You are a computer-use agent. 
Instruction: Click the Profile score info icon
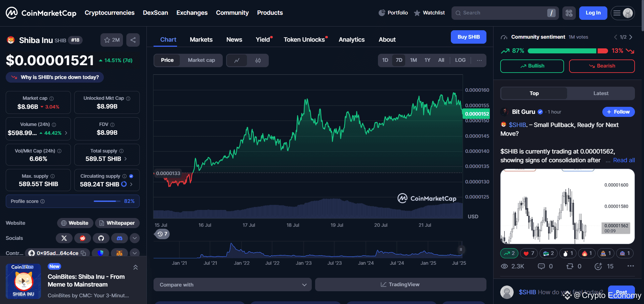pos(43,202)
